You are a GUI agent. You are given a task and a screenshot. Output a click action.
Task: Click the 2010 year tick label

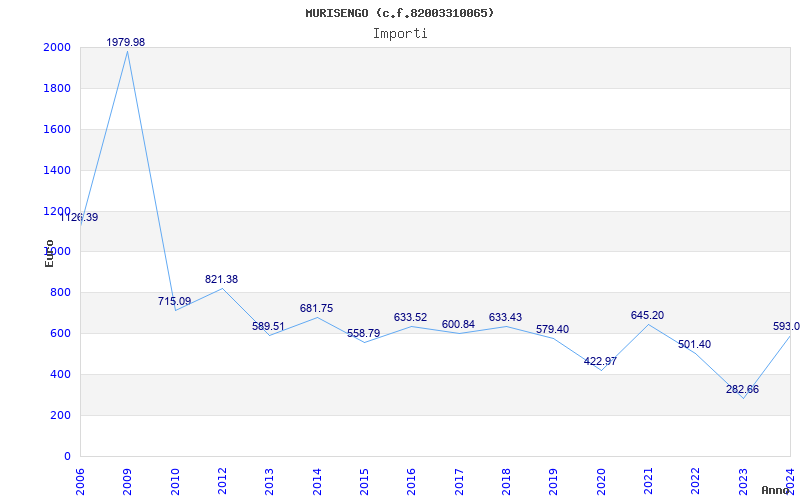(x=175, y=481)
